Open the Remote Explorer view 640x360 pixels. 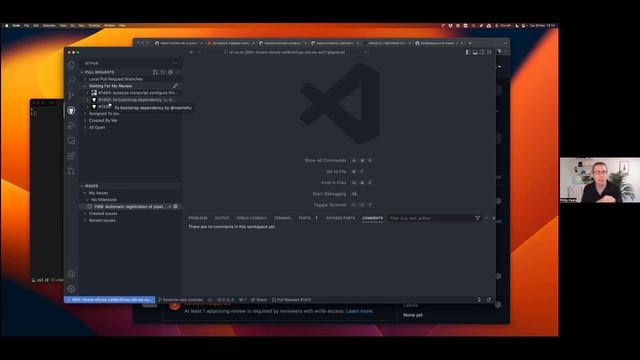pyautogui.click(x=71, y=140)
